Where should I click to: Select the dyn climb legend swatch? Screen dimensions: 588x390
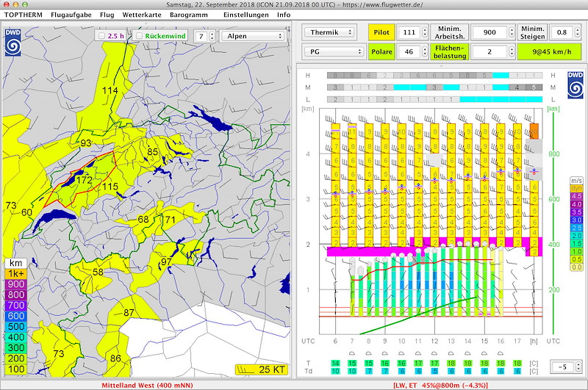576,189
